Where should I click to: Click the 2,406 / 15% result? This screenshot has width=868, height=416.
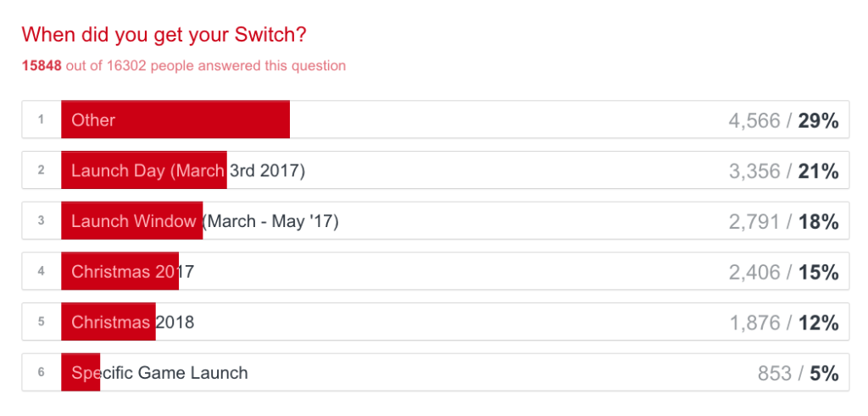(783, 273)
